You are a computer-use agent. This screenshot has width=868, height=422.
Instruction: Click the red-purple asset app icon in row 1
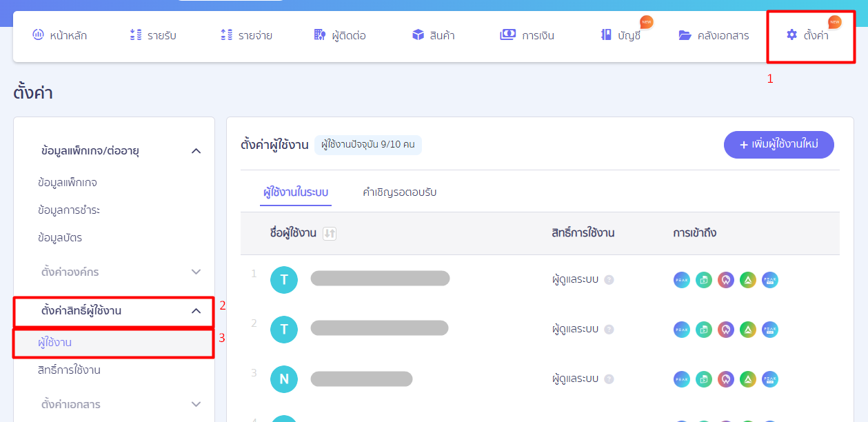coord(726,280)
